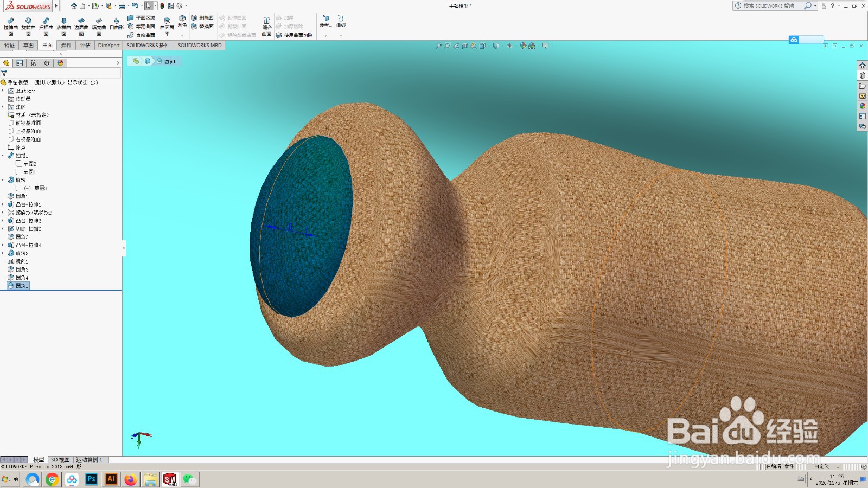Viewport: 868px width, 488px height.
Task: Select the 自由形 freeform tool
Action: pyautogui.click(x=116, y=24)
